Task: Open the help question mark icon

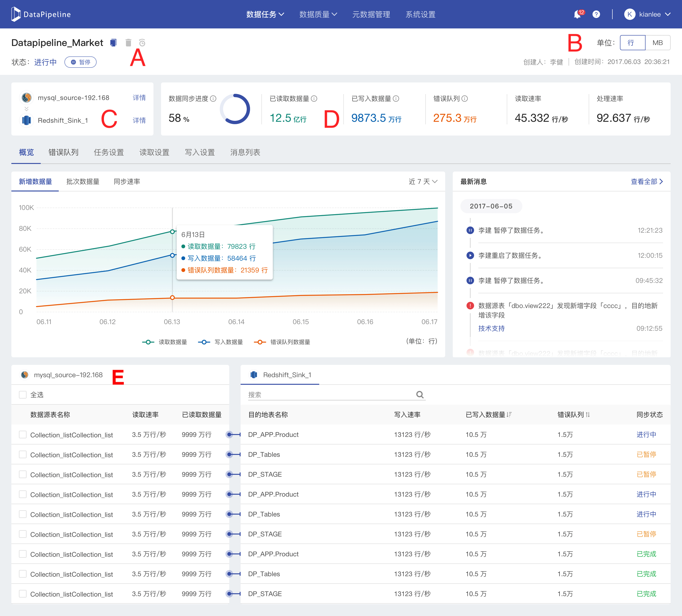Action: point(596,14)
